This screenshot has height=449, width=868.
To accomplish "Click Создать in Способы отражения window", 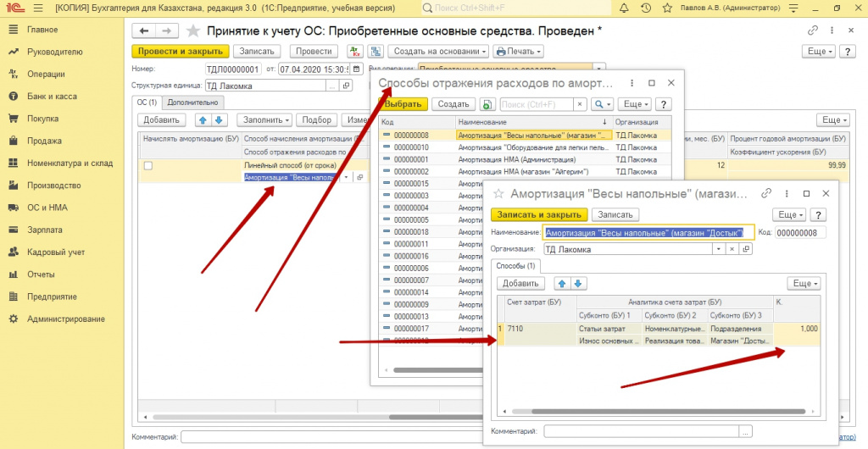I will [x=453, y=104].
